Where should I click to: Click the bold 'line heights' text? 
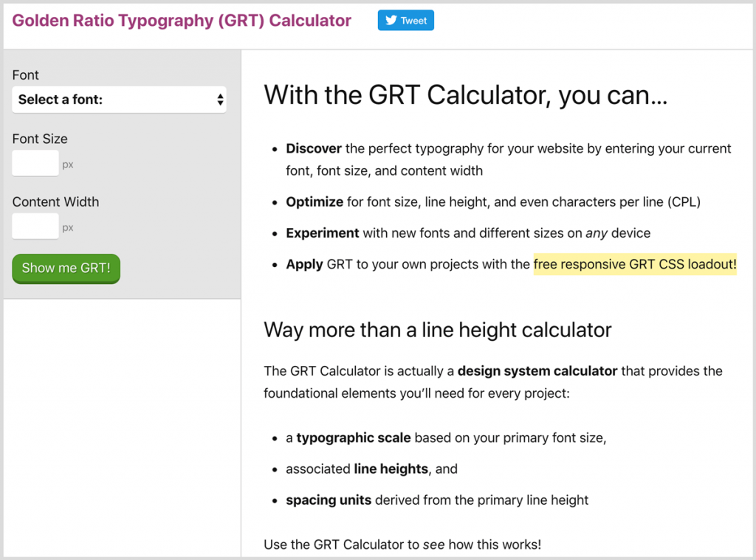(391, 469)
